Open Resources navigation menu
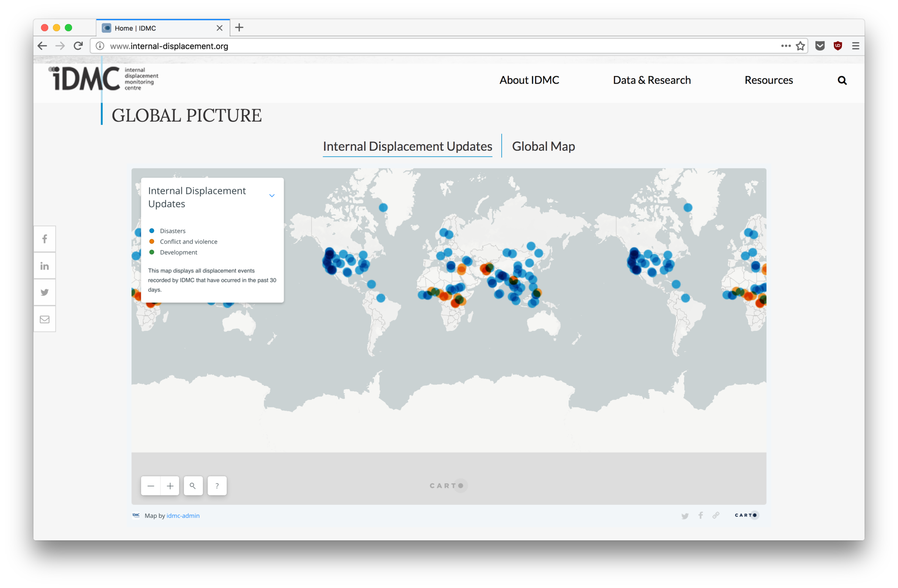The height and width of the screenshot is (588, 898). click(x=768, y=80)
